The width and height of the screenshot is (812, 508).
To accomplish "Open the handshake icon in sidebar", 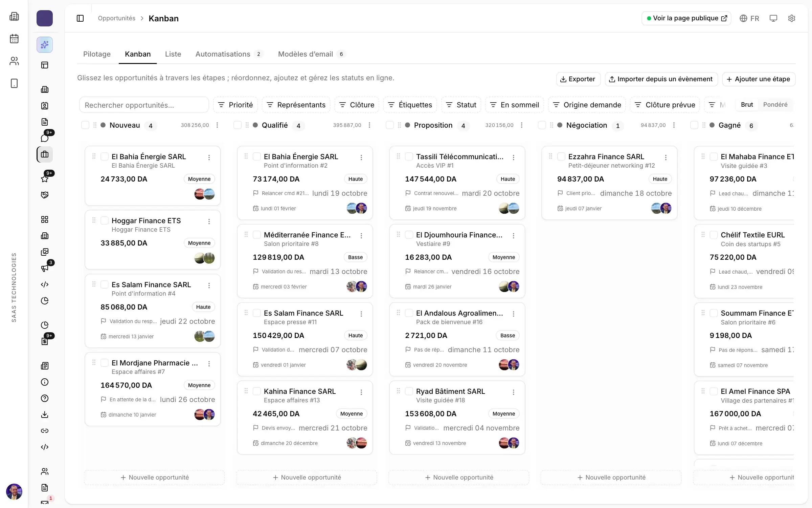I will (x=45, y=195).
